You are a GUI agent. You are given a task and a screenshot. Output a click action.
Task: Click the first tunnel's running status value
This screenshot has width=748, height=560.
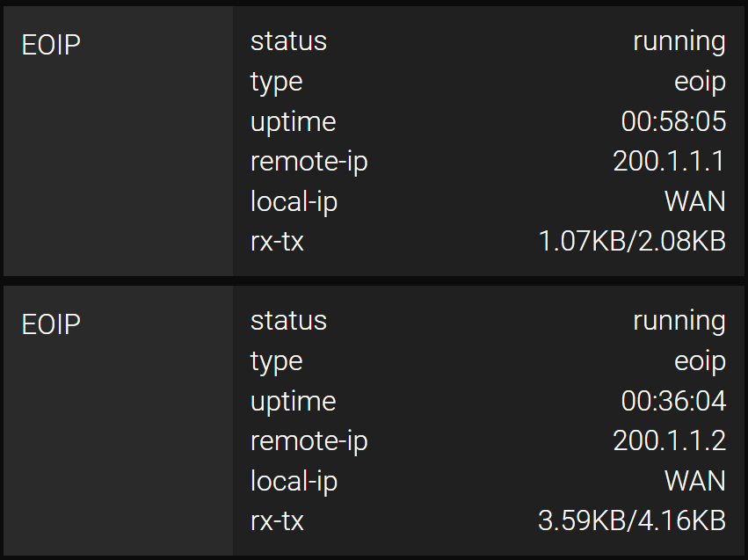coord(679,42)
